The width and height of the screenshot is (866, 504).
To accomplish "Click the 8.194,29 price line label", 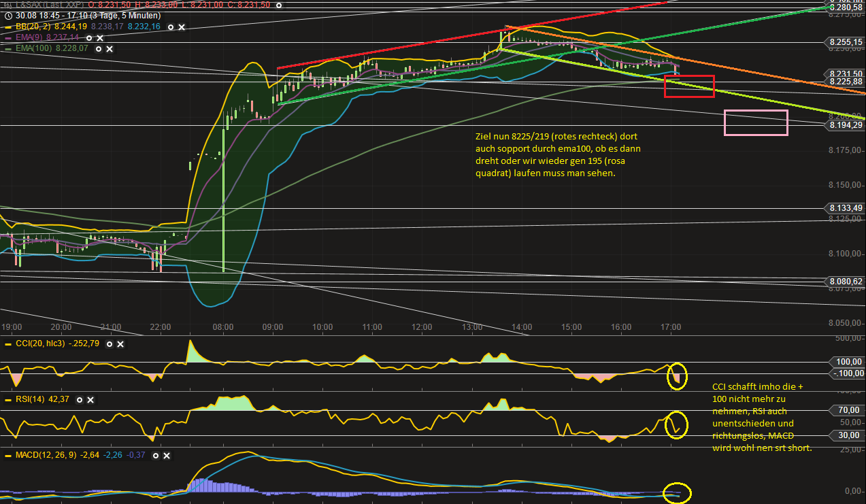I will pyautogui.click(x=846, y=125).
